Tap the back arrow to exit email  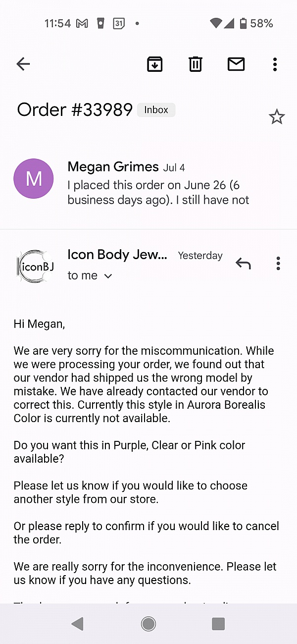coord(23,64)
